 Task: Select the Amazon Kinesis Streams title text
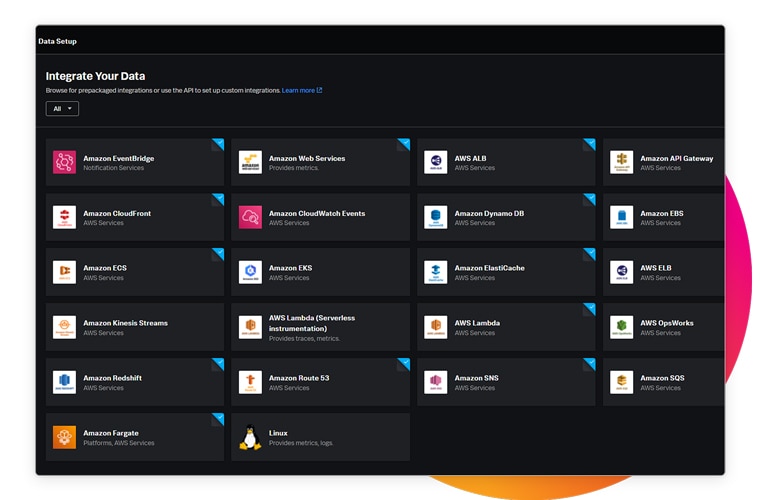point(126,323)
